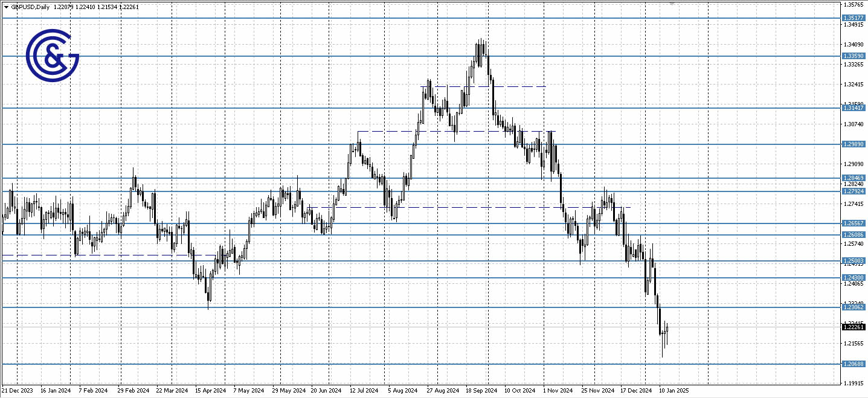Select the 1.27924 price level label
Viewport: 868px width, 398px height.
coord(853,191)
